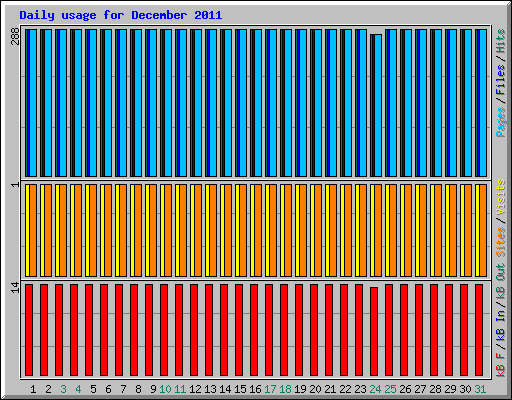
Task: Click the cyan Pages bar above day 31
Action: [x=483, y=103]
